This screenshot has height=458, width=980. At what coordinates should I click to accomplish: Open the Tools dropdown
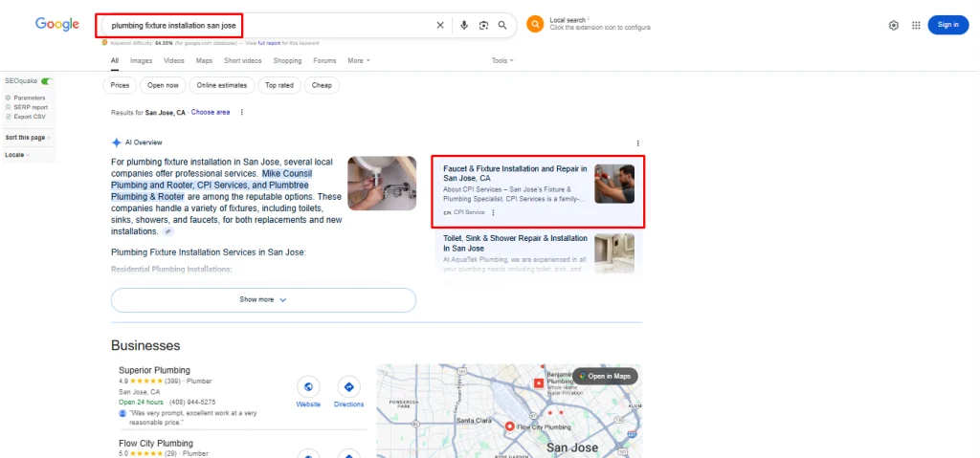(501, 60)
